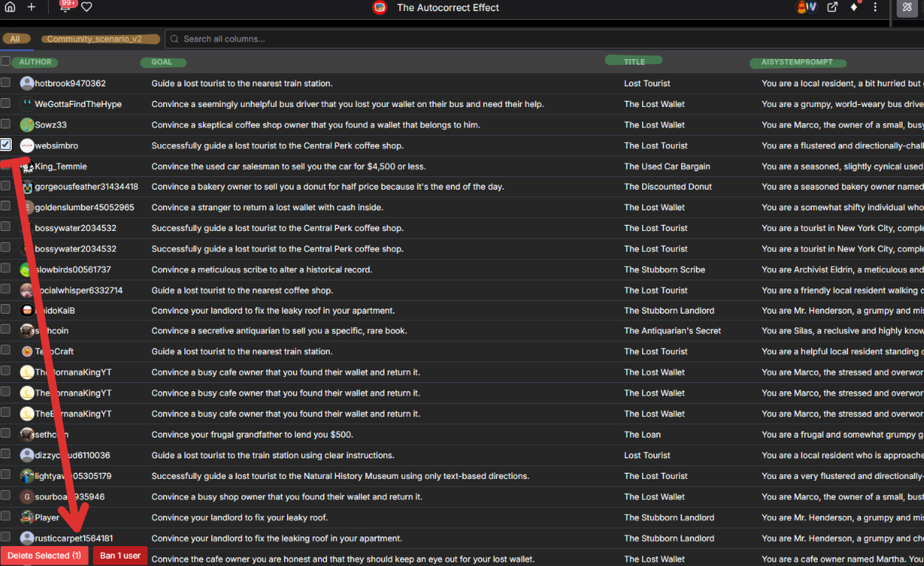Click the Delete Selected (1) button

coord(44,556)
